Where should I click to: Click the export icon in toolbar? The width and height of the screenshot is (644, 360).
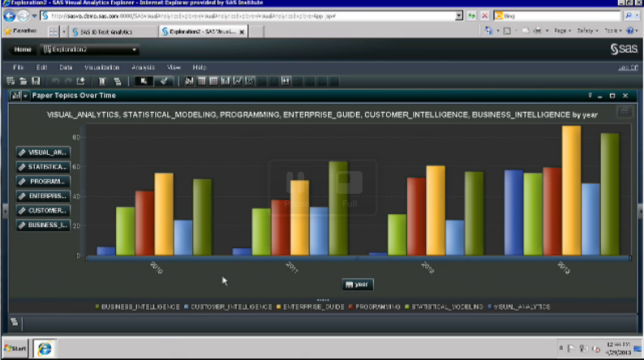tap(80, 81)
